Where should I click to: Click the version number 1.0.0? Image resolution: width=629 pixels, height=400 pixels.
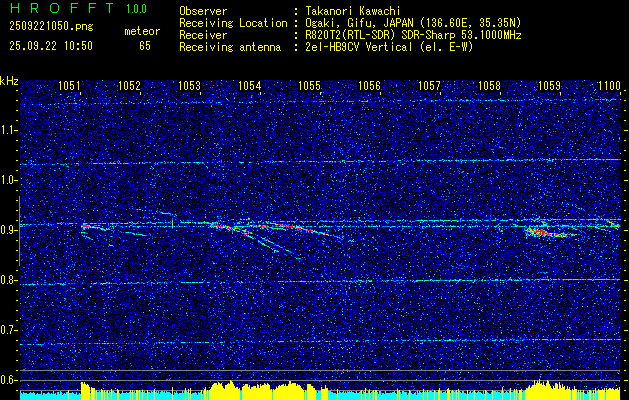coord(136,9)
